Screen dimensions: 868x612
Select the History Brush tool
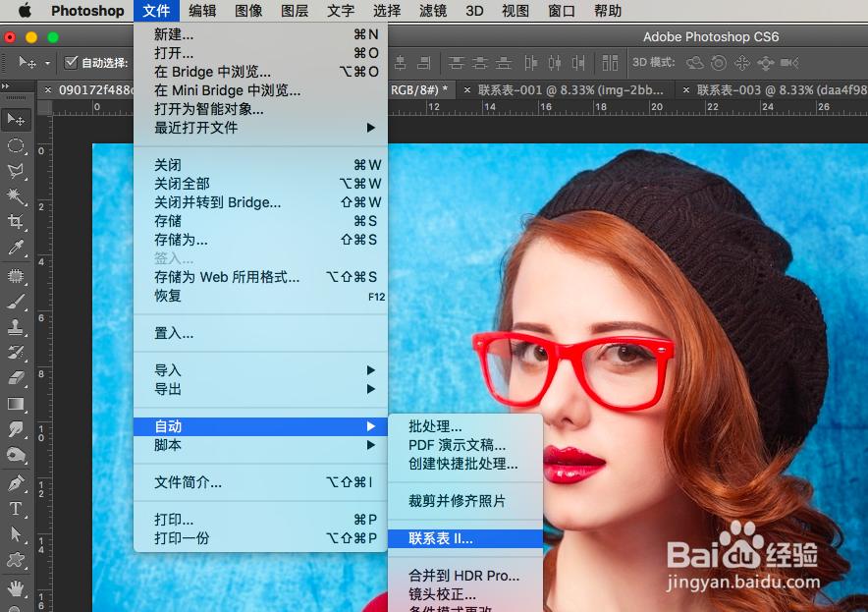[16, 353]
